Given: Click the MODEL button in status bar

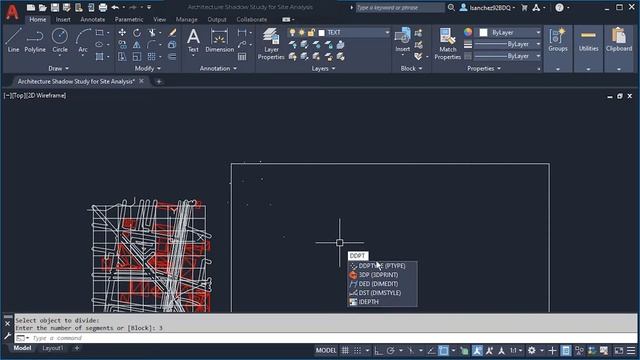Looking at the screenshot, I should 326,351.
